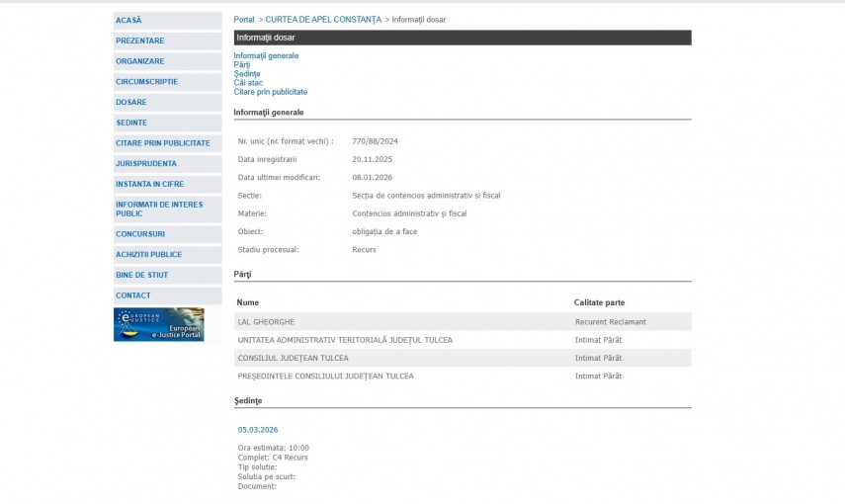Jump to Informații generale anchor link

click(x=266, y=56)
